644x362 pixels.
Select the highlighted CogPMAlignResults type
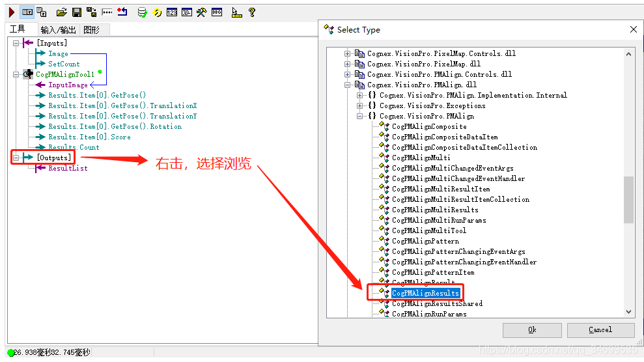click(425, 293)
